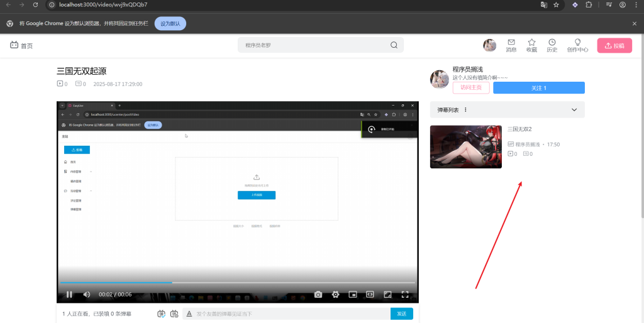Open danmaku font style options

pos(189,314)
